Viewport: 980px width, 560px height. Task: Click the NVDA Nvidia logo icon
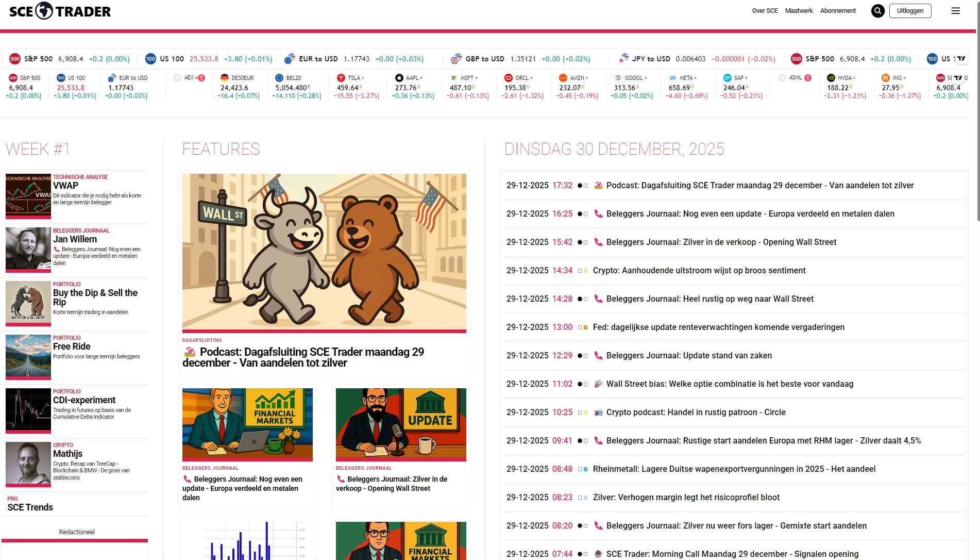[831, 78]
